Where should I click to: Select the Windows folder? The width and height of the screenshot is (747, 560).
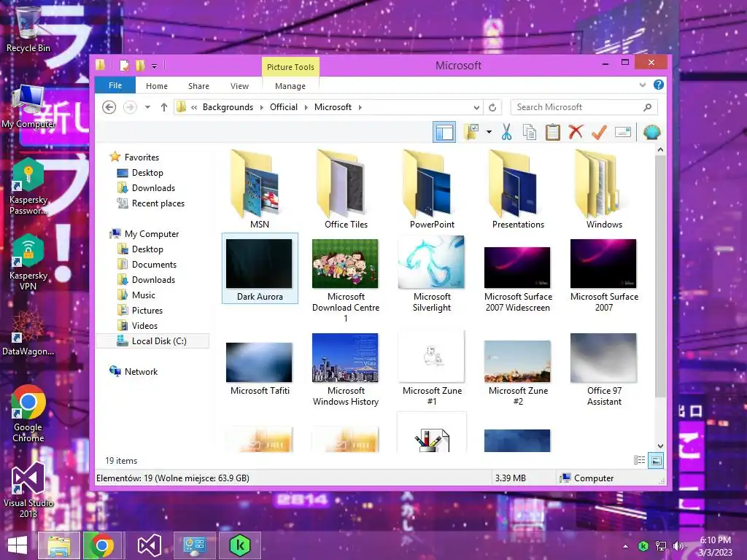click(604, 190)
